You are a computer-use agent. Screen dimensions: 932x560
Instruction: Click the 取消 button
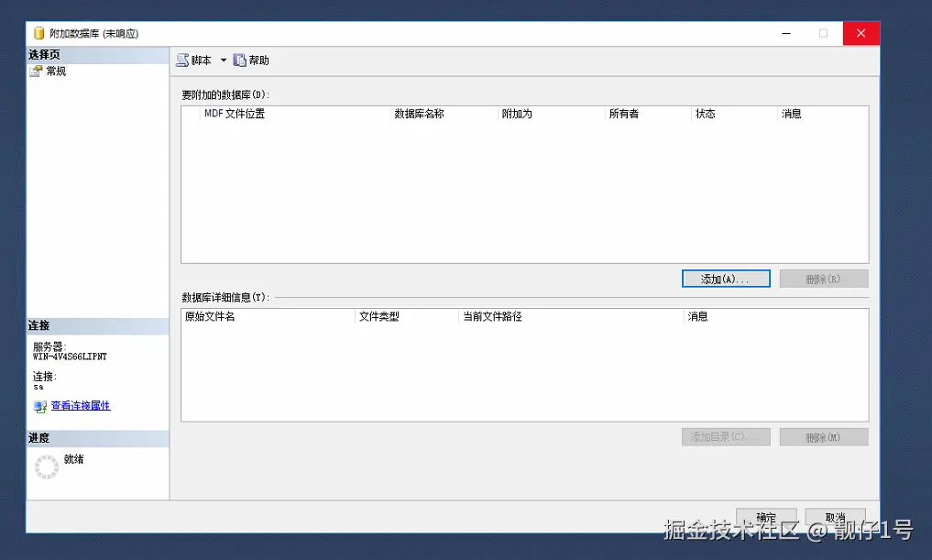835,517
